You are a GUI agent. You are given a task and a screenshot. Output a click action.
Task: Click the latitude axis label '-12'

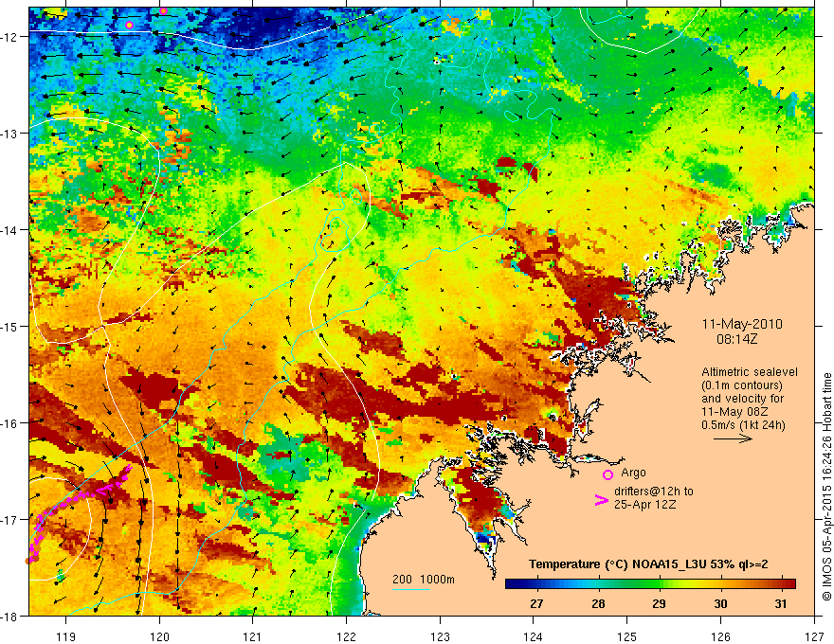click(10, 37)
